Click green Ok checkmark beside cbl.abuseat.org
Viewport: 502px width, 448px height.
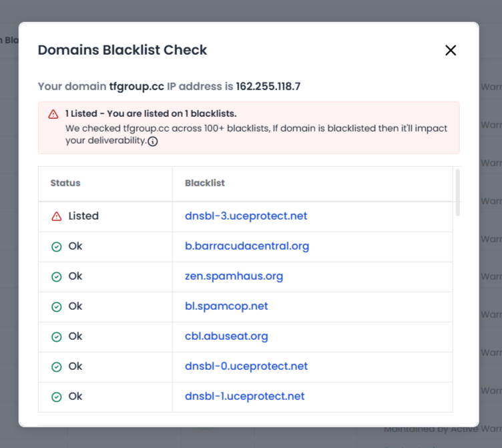[x=57, y=337]
